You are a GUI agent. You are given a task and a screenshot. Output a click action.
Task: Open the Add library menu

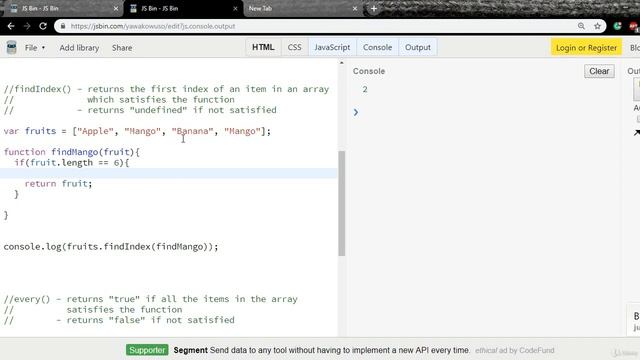coord(79,48)
